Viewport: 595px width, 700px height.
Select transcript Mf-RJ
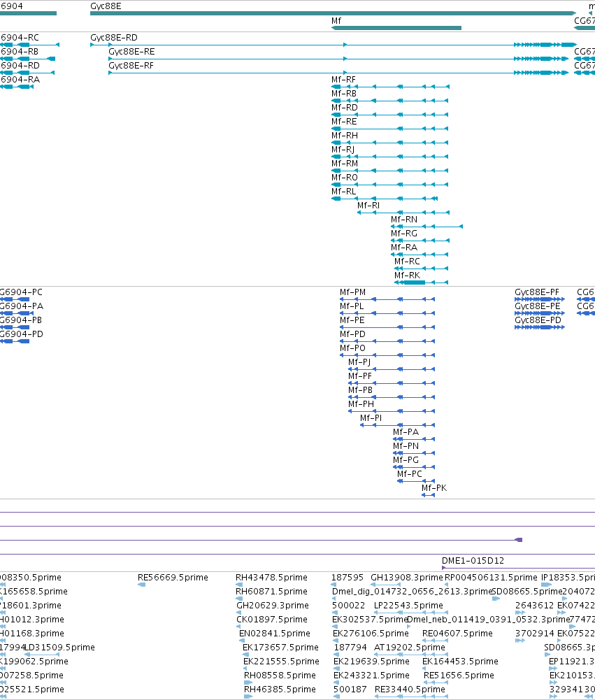[343, 150]
